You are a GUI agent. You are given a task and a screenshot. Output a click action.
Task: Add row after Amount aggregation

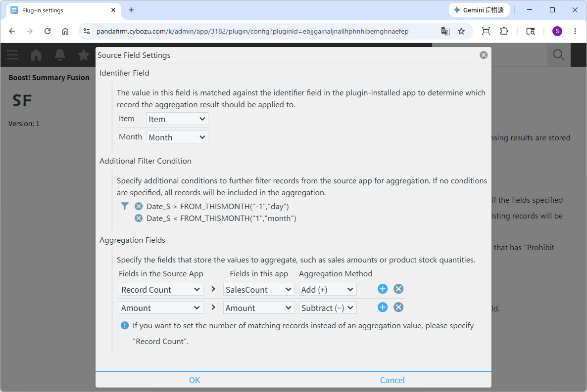[x=382, y=307]
